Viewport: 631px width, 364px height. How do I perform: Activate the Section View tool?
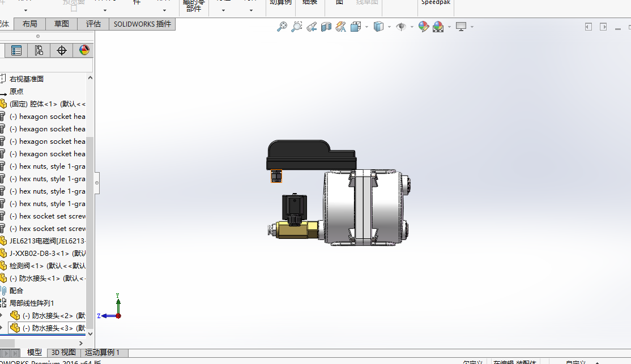[x=326, y=27]
